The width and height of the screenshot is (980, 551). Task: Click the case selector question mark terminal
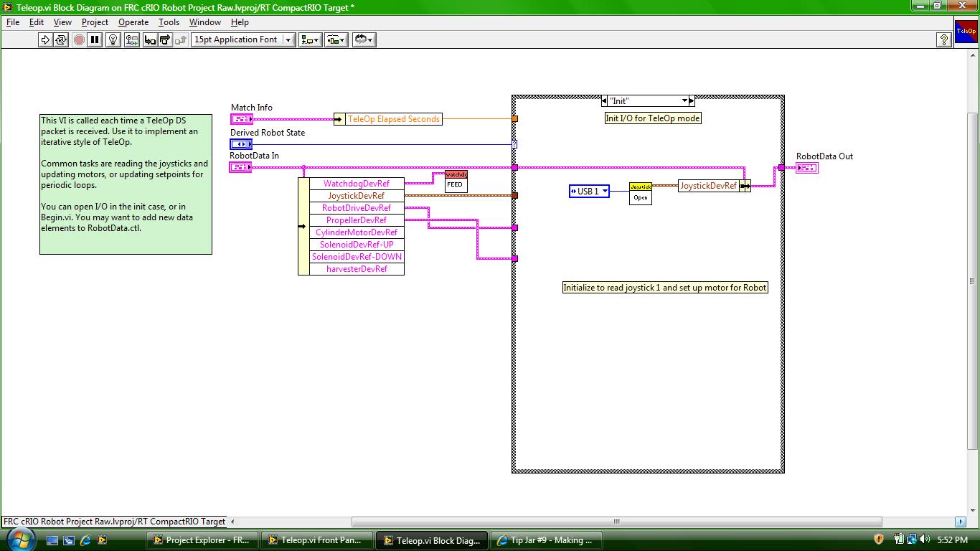514,144
